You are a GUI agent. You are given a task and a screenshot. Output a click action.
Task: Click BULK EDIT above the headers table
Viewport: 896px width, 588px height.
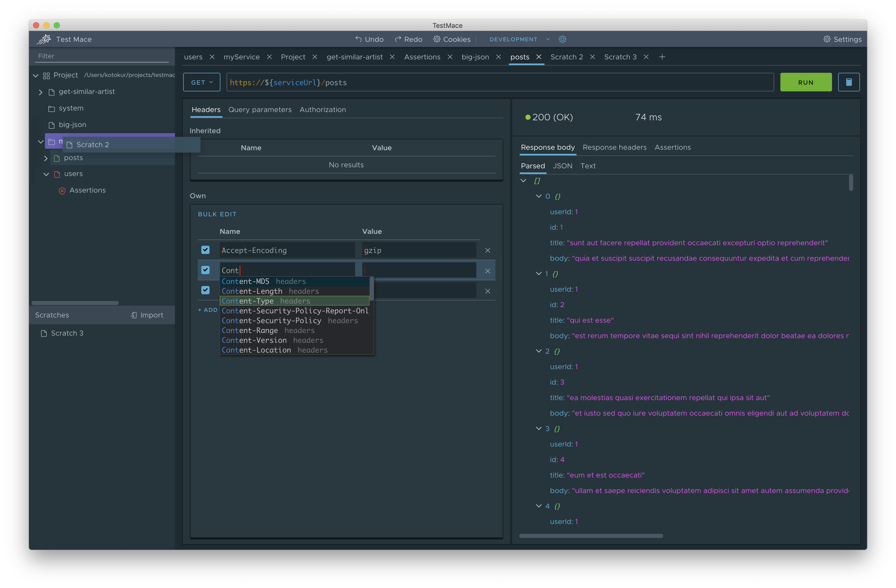point(217,214)
